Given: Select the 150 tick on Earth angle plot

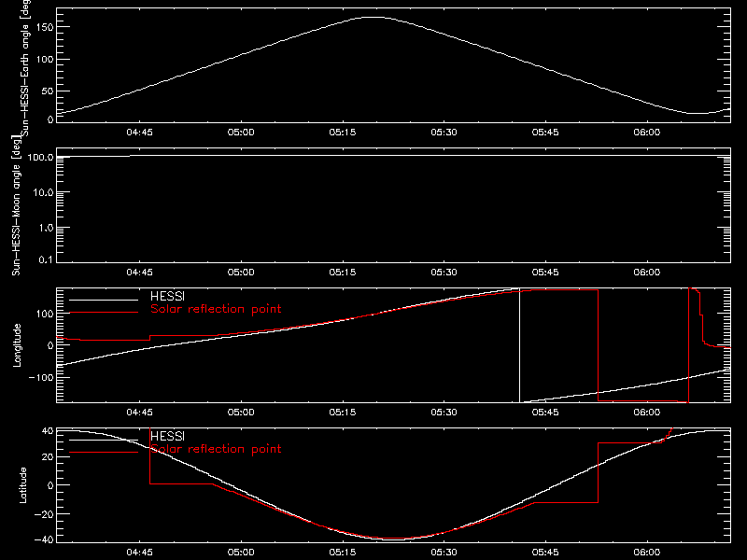Looking at the screenshot, I should point(45,27).
